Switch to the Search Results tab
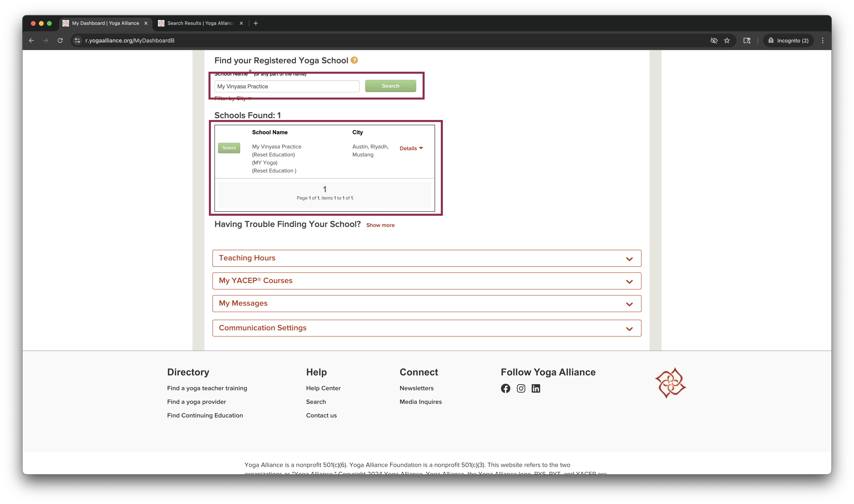The width and height of the screenshot is (854, 504). [x=200, y=23]
